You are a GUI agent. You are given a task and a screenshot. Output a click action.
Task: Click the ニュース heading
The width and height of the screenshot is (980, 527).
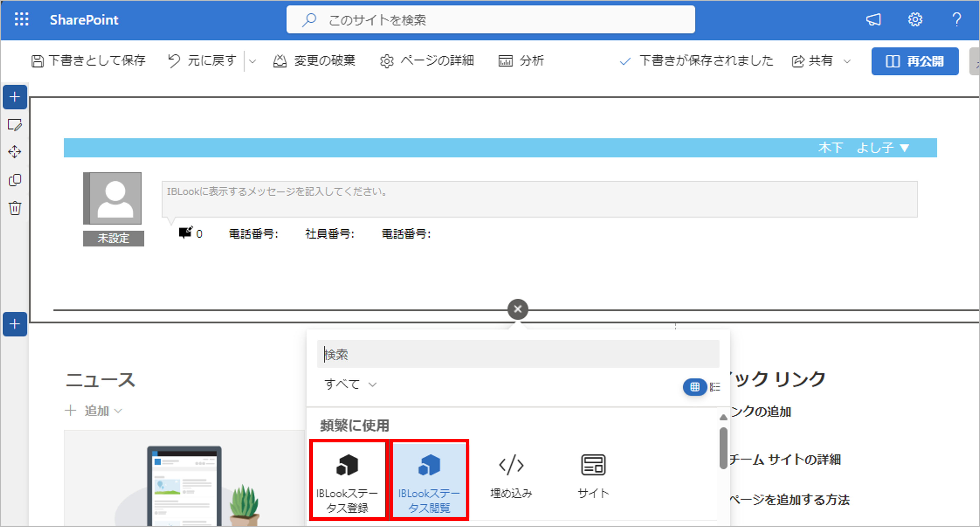pyautogui.click(x=100, y=380)
